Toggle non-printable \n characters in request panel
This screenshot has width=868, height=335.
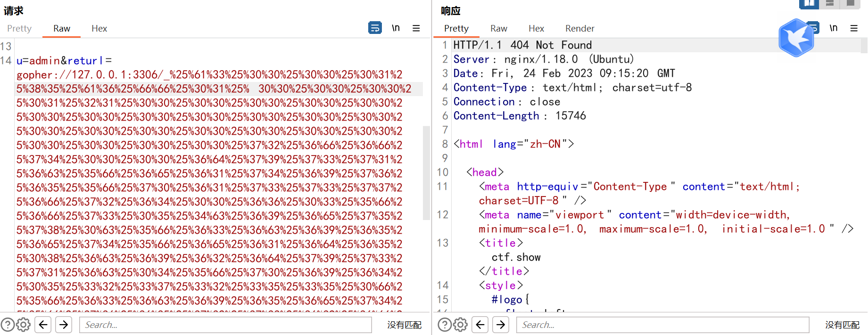click(396, 28)
